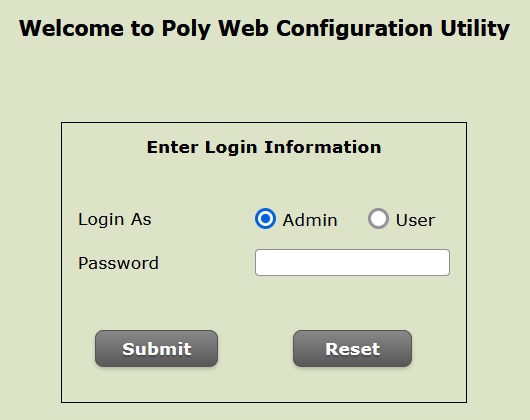The width and height of the screenshot is (530, 420).
Task: Click the Enter Login Information heading
Action: tap(264, 147)
